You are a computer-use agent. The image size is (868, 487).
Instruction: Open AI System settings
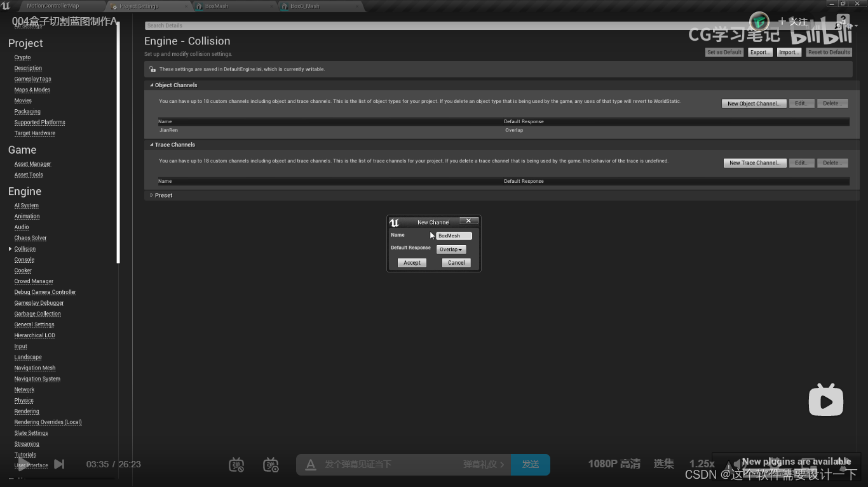[26, 206]
